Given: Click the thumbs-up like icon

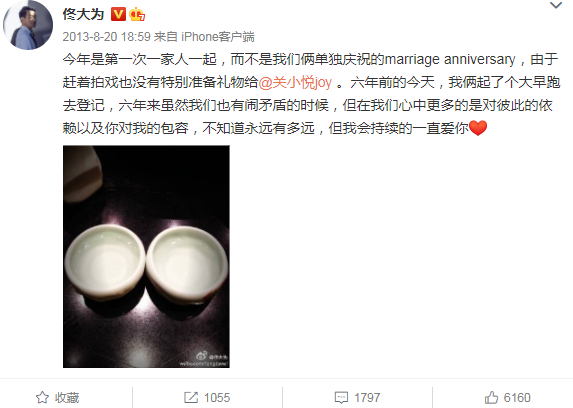Looking at the screenshot, I should point(492,397).
